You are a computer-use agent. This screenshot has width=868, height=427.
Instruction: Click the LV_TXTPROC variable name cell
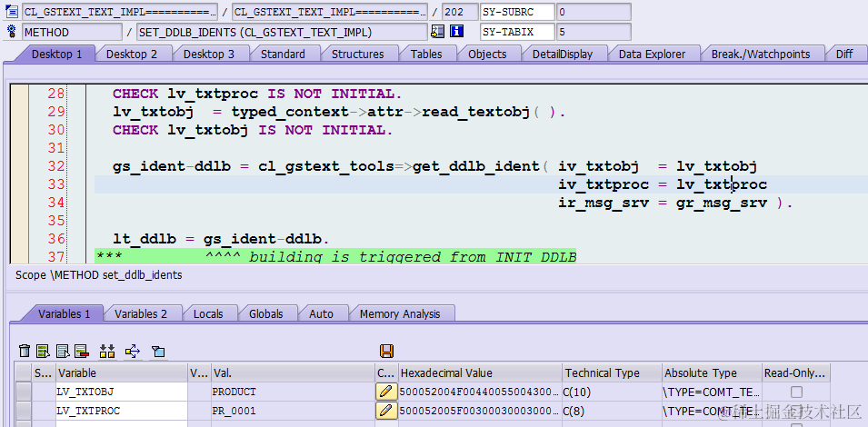click(x=121, y=411)
